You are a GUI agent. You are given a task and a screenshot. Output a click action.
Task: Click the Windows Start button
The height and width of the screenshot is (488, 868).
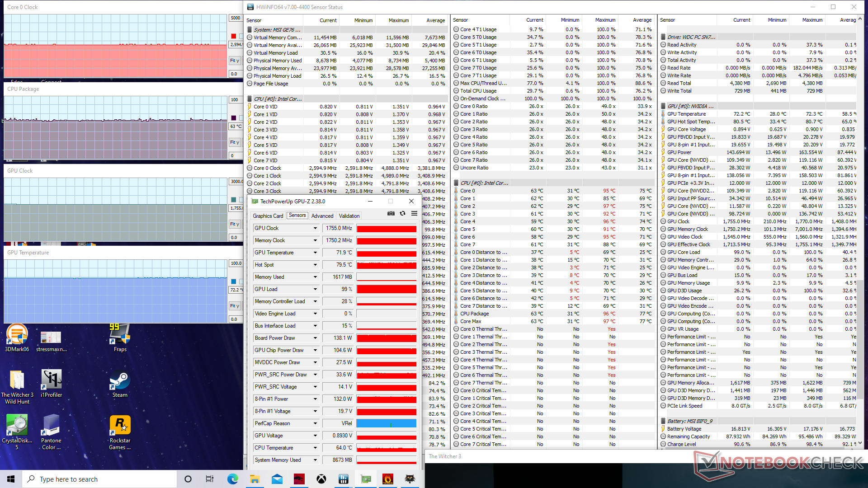[11, 479]
